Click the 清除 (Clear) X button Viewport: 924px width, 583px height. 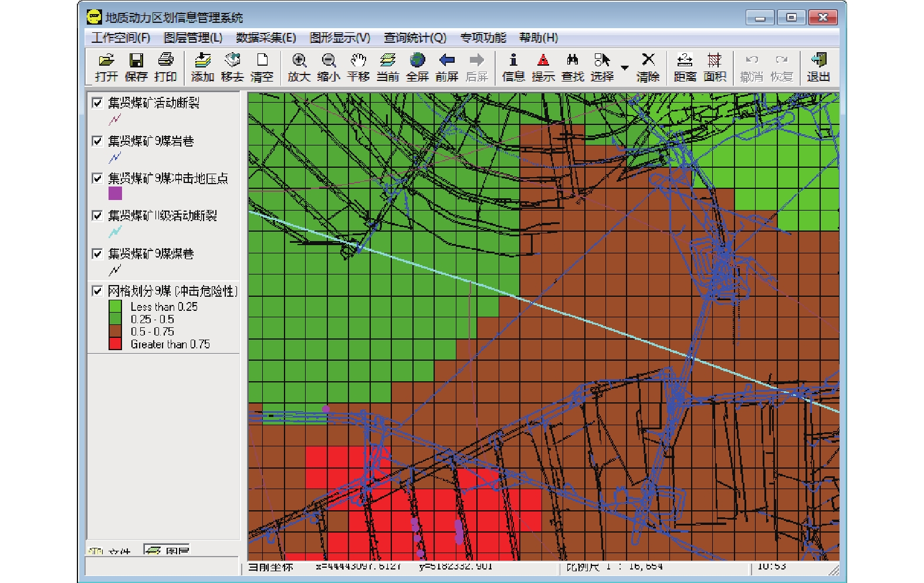click(x=648, y=67)
